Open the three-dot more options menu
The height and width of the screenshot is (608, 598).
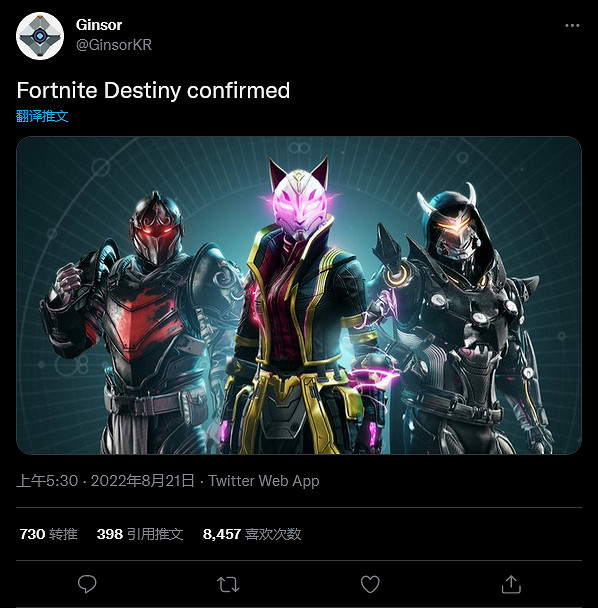572,26
